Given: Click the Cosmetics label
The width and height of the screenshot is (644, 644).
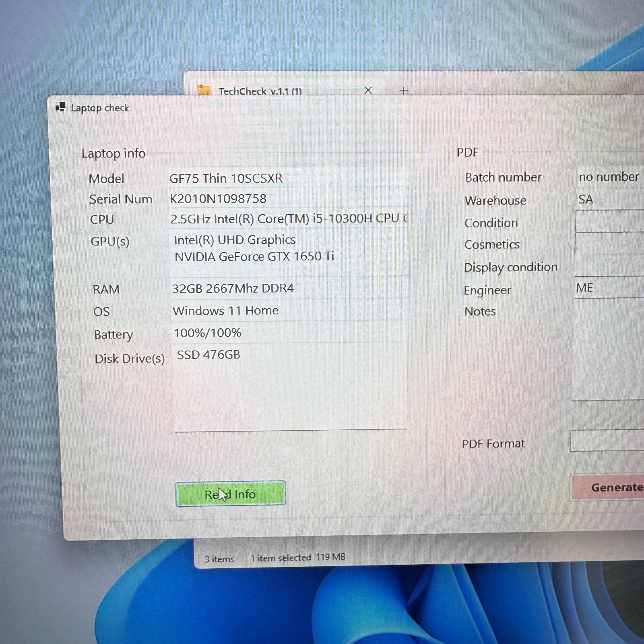Looking at the screenshot, I should [x=492, y=244].
